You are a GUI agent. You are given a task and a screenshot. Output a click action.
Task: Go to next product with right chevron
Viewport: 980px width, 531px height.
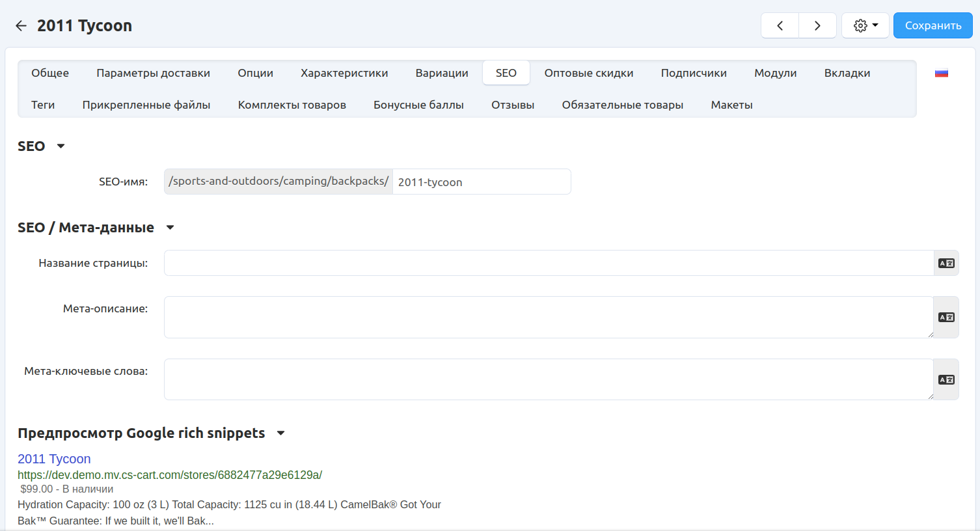tap(817, 25)
